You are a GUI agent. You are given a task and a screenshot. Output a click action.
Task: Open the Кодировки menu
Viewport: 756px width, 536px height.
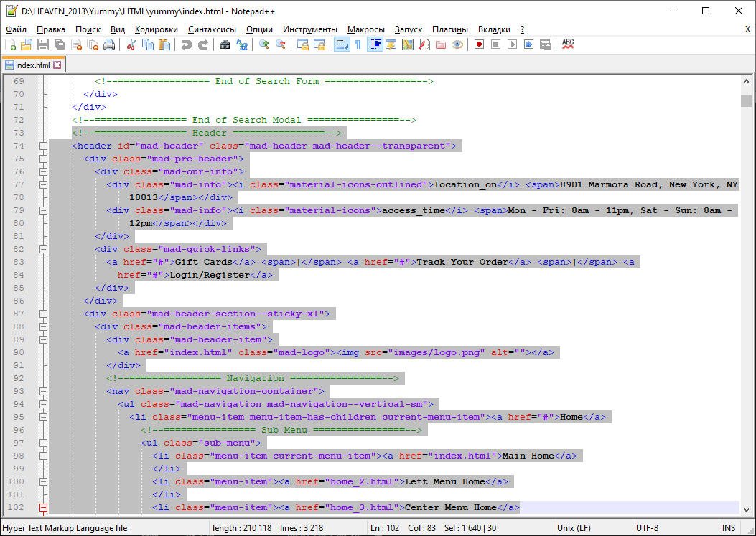[x=156, y=29]
